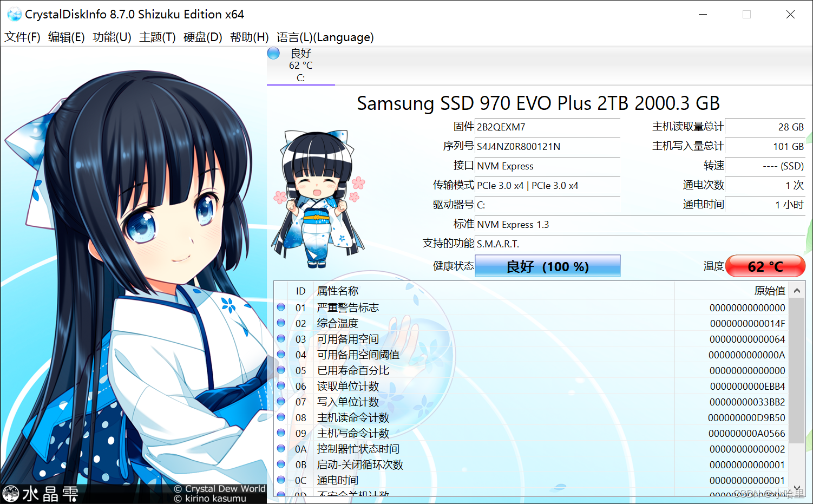Close the CrystalDiskInfo window

pos(790,15)
